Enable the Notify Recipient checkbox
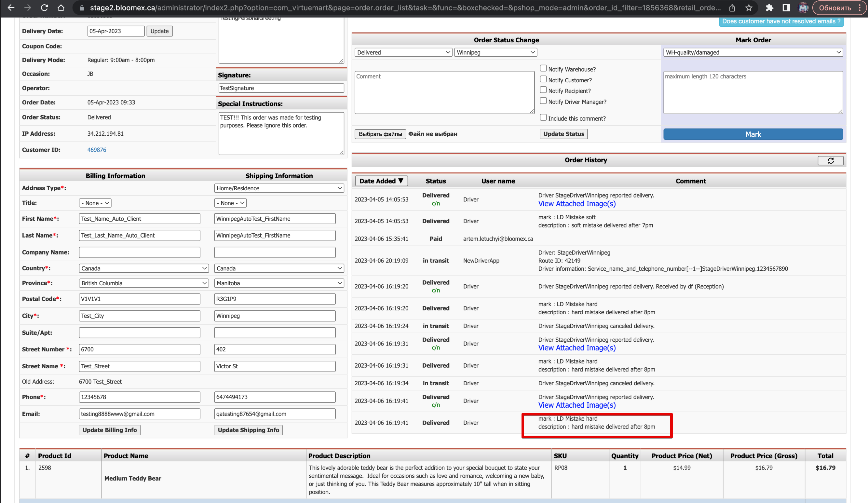This screenshot has width=868, height=503. [x=543, y=90]
